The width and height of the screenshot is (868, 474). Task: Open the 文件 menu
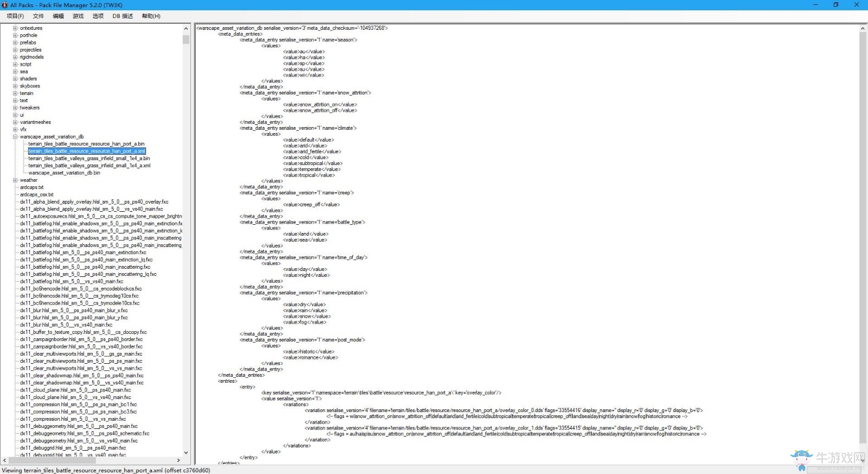(x=39, y=16)
